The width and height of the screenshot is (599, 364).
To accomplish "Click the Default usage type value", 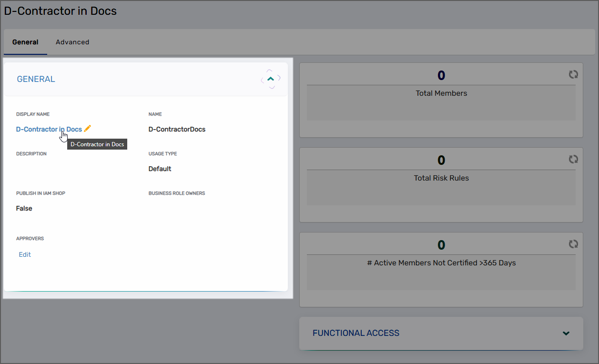I will [x=160, y=169].
